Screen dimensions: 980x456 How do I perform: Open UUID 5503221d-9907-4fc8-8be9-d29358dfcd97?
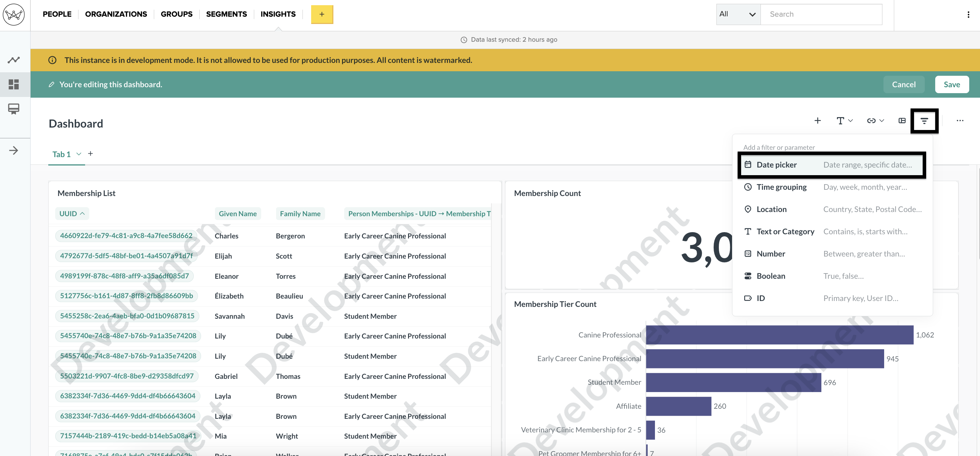(127, 376)
